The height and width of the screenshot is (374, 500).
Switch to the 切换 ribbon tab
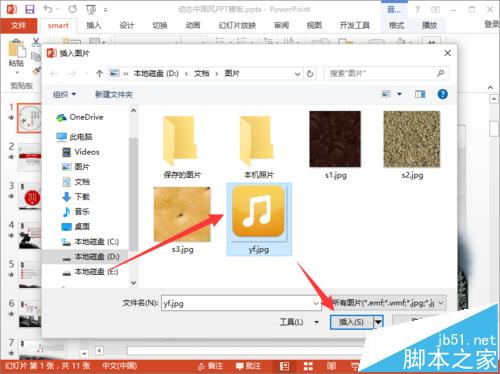click(x=160, y=26)
